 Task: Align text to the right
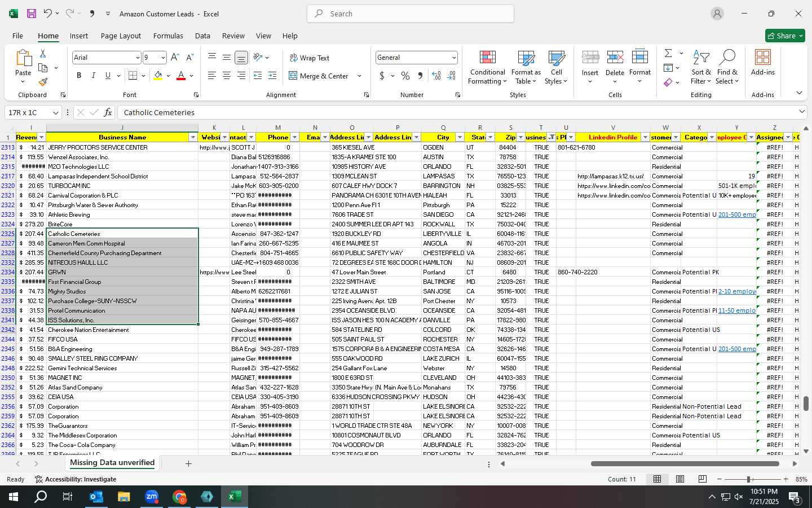(x=241, y=76)
